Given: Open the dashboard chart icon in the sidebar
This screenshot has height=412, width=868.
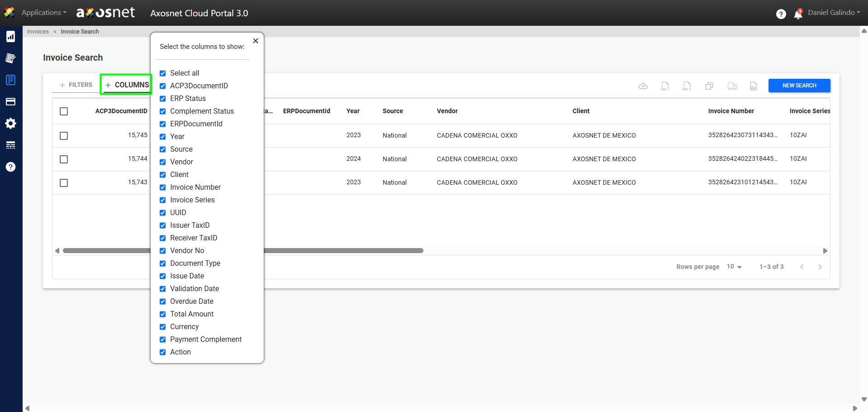Looking at the screenshot, I should pyautogui.click(x=11, y=37).
